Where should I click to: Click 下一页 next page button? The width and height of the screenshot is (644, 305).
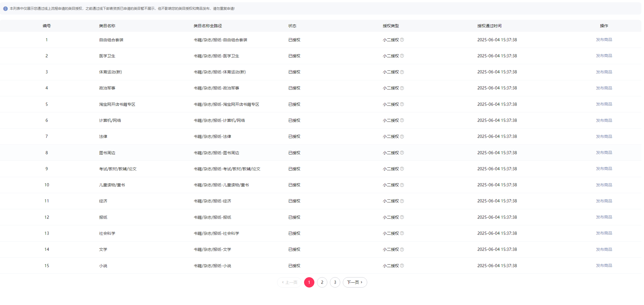tap(355, 282)
